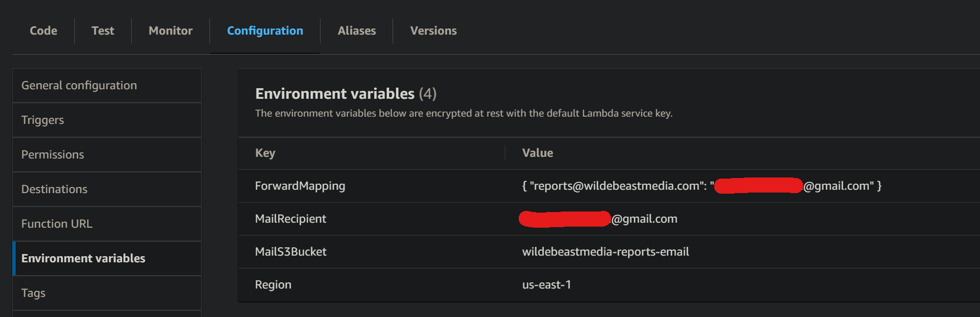The height and width of the screenshot is (317, 980).
Task: Click the Value column header
Action: (537, 153)
